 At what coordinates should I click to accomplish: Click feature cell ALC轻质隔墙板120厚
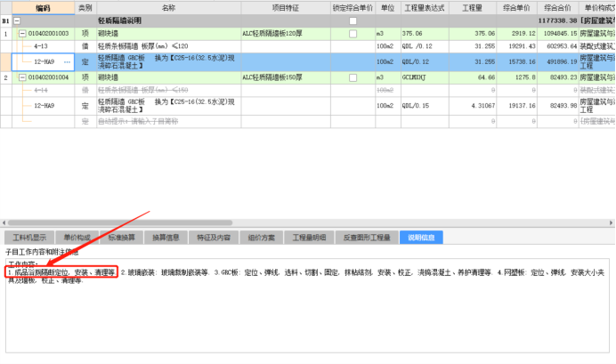pyautogui.click(x=286, y=34)
